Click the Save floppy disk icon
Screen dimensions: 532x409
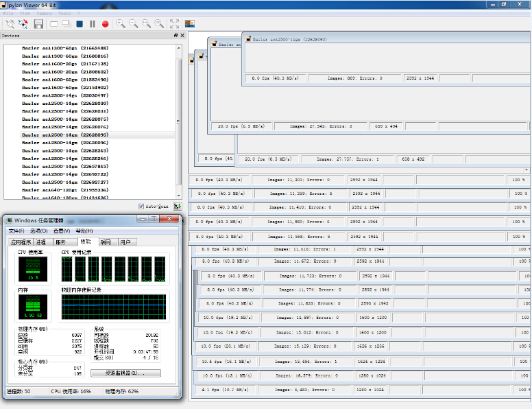pos(38,24)
